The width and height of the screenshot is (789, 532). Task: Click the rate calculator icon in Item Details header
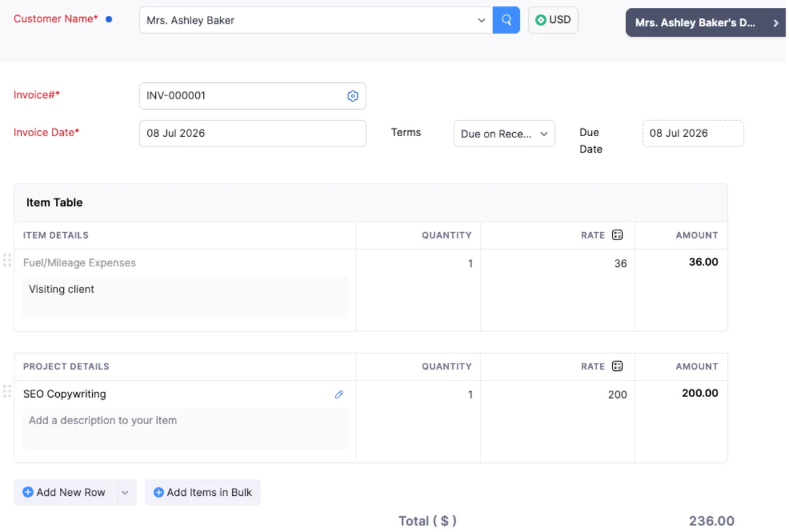pyautogui.click(x=617, y=235)
